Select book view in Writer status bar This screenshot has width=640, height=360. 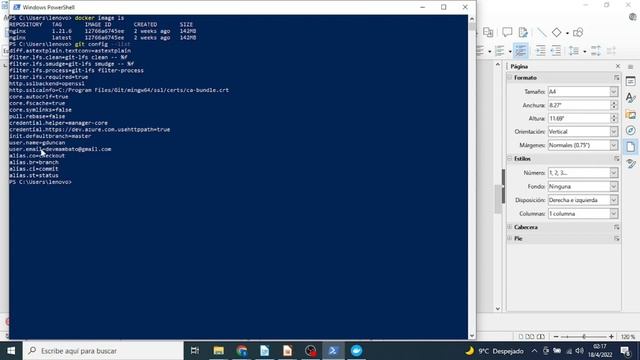pyautogui.click(x=541, y=337)
